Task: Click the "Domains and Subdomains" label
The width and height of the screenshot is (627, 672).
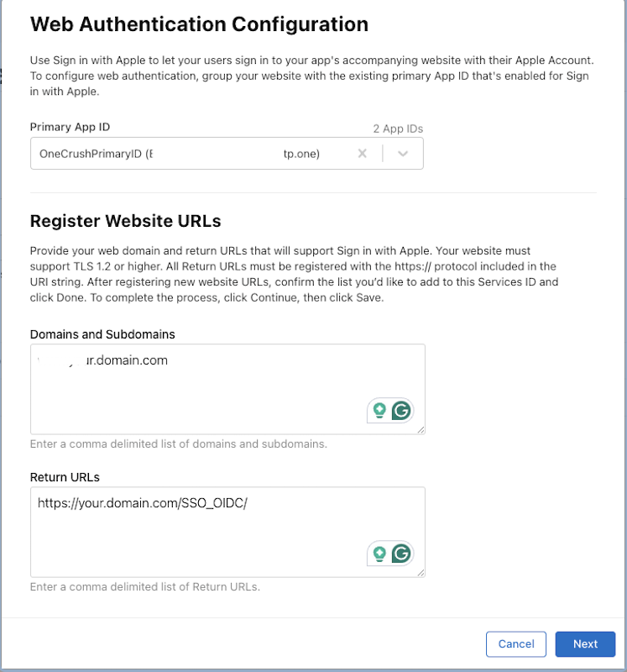Action: pos(102,333)
